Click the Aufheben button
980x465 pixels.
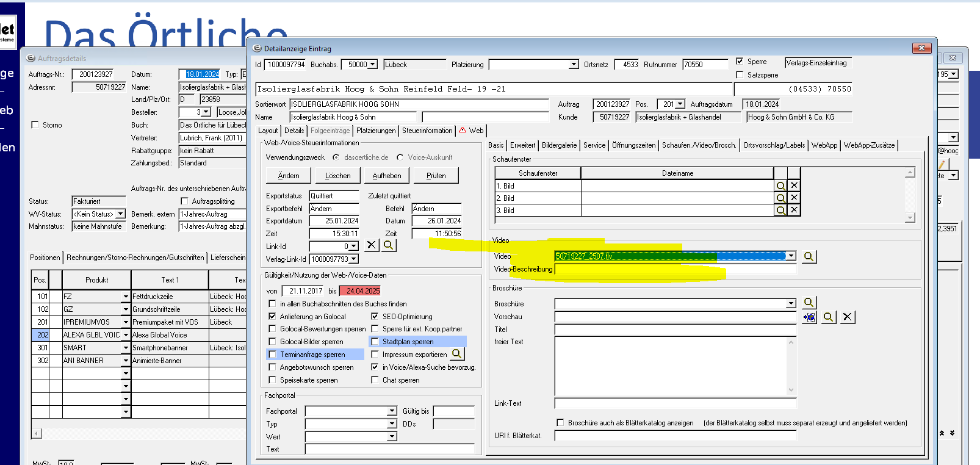pyautogui.click(x=387, y=175)
